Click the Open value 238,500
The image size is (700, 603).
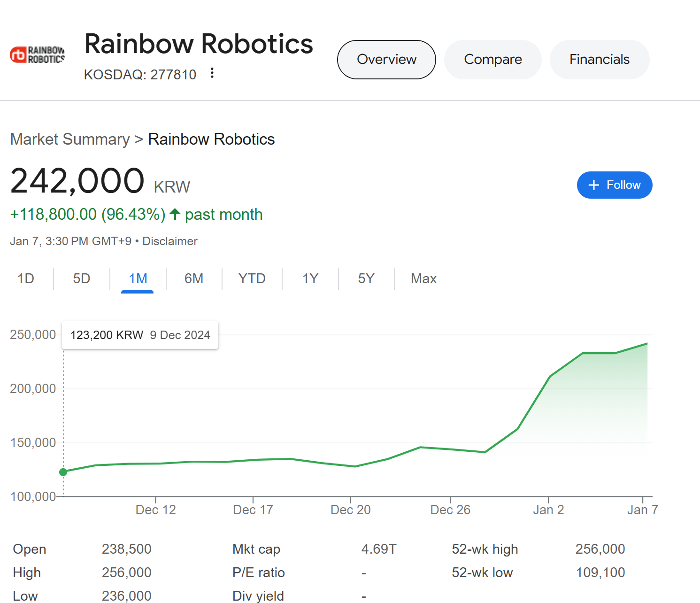point(127,549)
